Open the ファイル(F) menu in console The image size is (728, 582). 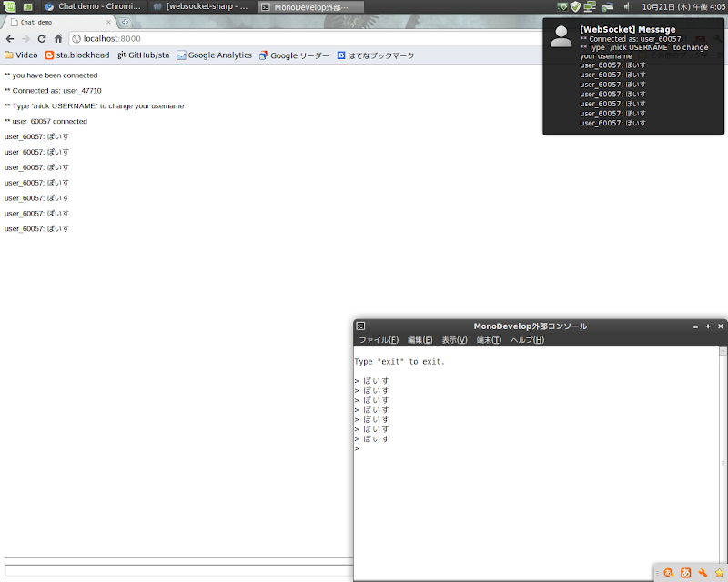(x=379, y=340)
